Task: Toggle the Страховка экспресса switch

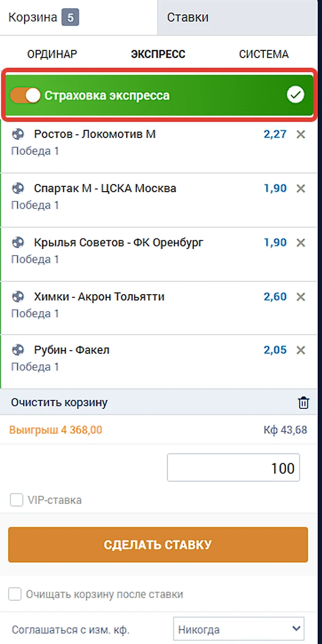Action: pyautogui.click(x=25, y=95)
